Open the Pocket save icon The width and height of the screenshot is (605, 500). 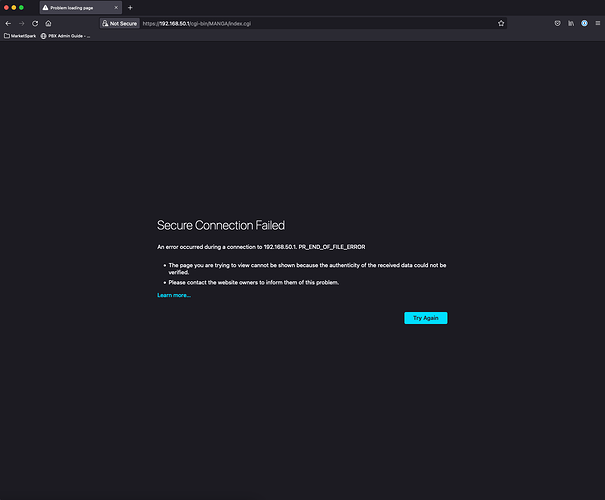click(558, 24)
